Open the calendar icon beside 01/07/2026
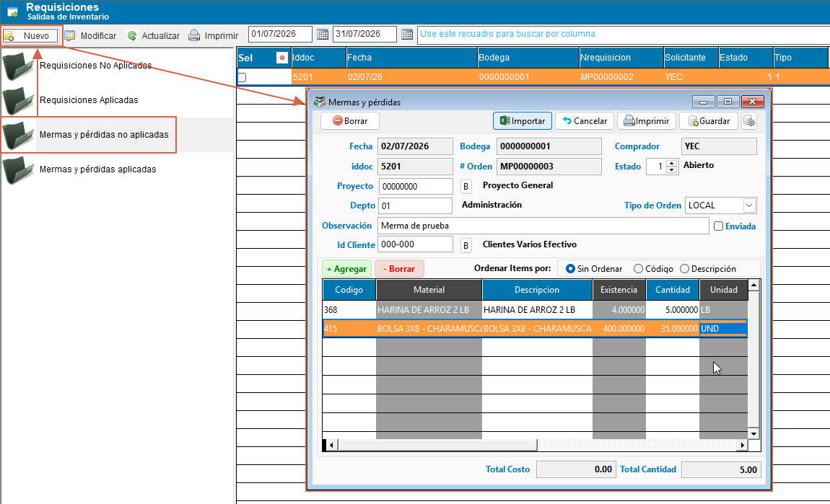Viewport: 830px width, 504px height. [x=323, y=35]
